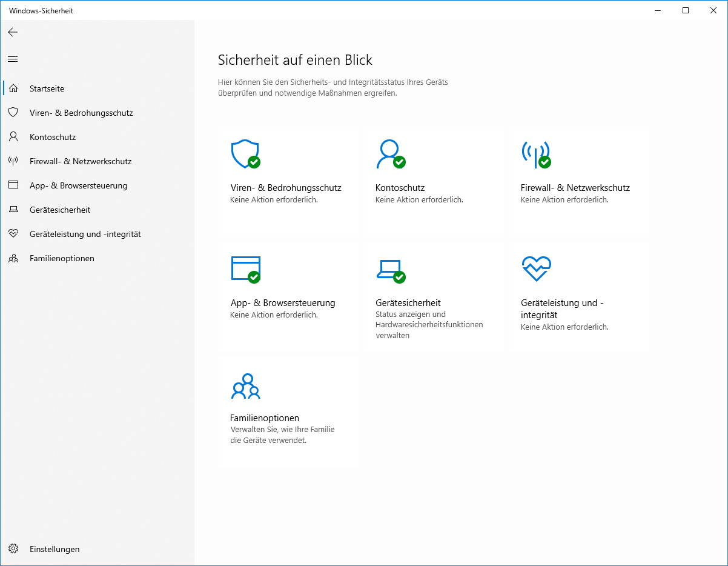Click 'Keine Aktion erforderlich.' under Viren- & Bedrohungsschutz tile

274,199
